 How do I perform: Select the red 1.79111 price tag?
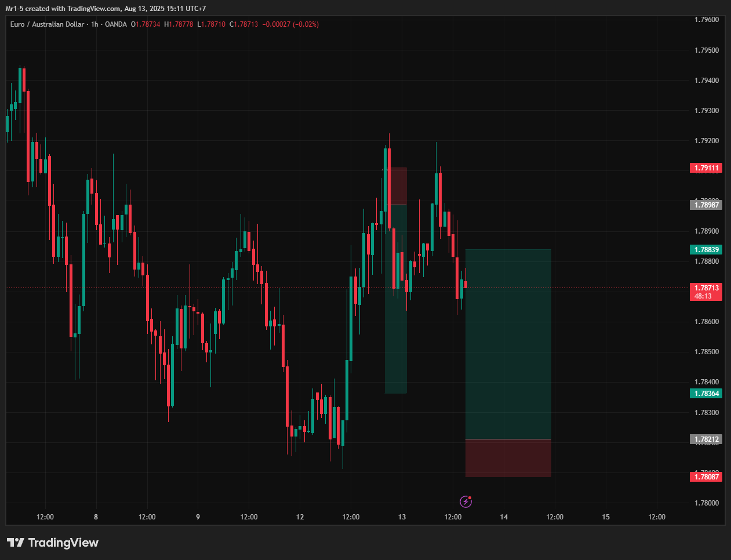[x=706, y=168]
